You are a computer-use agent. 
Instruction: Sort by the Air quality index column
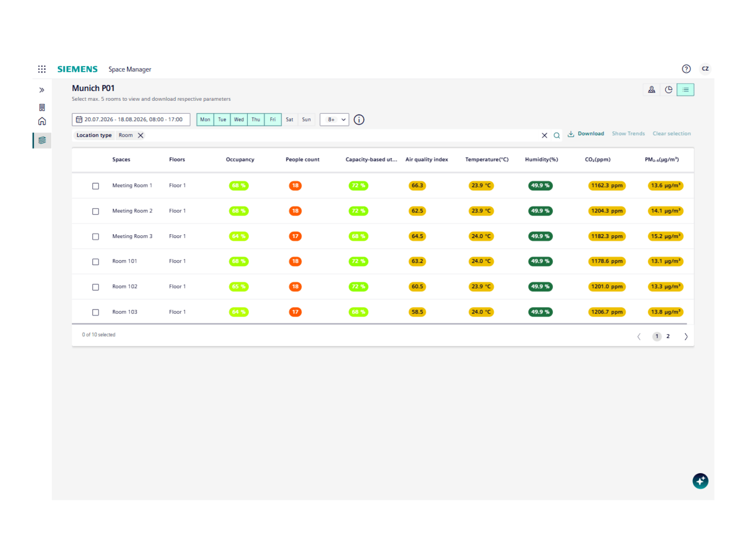pos(427,160)
